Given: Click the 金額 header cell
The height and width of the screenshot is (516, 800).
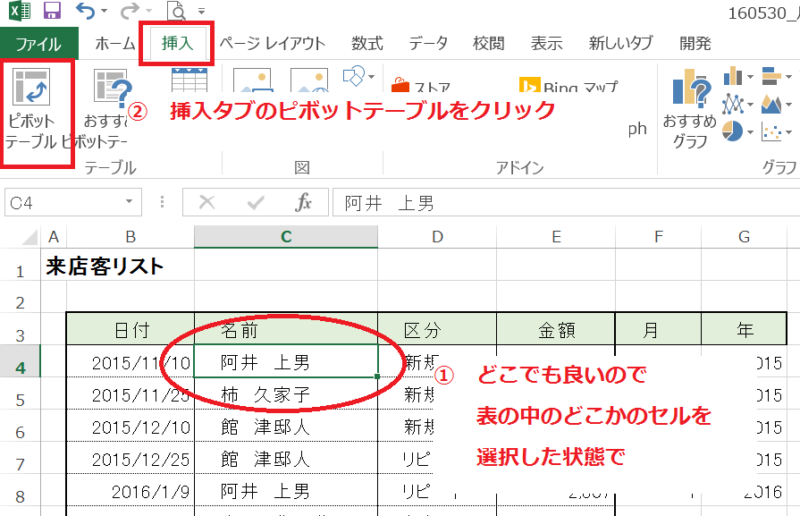Looking at the screenshot, I should pyautogui.click(x=556, y=330).
